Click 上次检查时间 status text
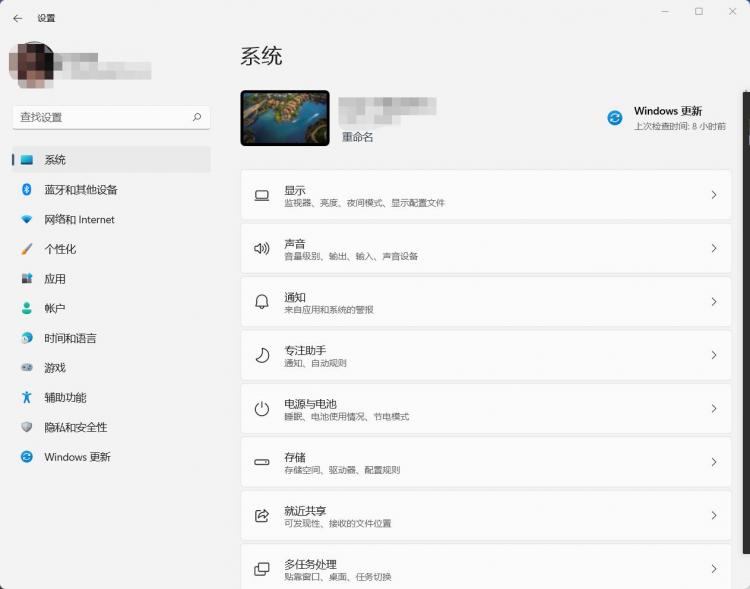Image resolution: width=750 pixels, height=589 pixels. point(680,126)
